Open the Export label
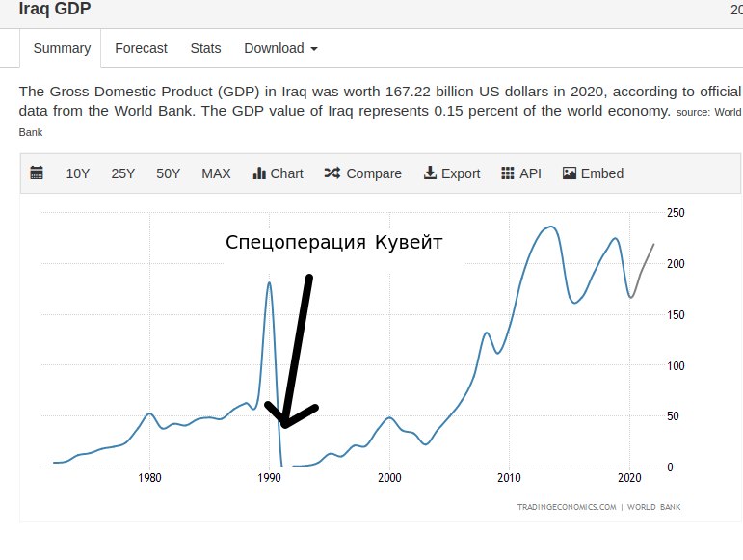 pyautogui.click(x=461, y=173)
